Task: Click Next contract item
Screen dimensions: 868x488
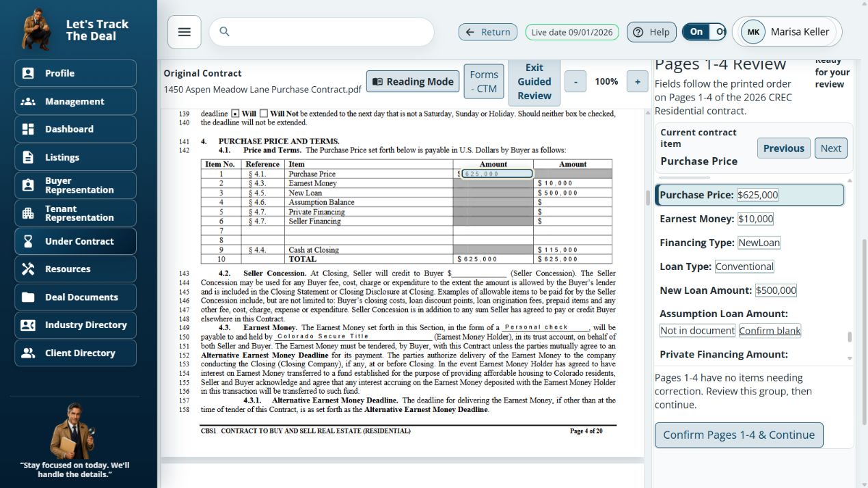Action: [830, 148]
